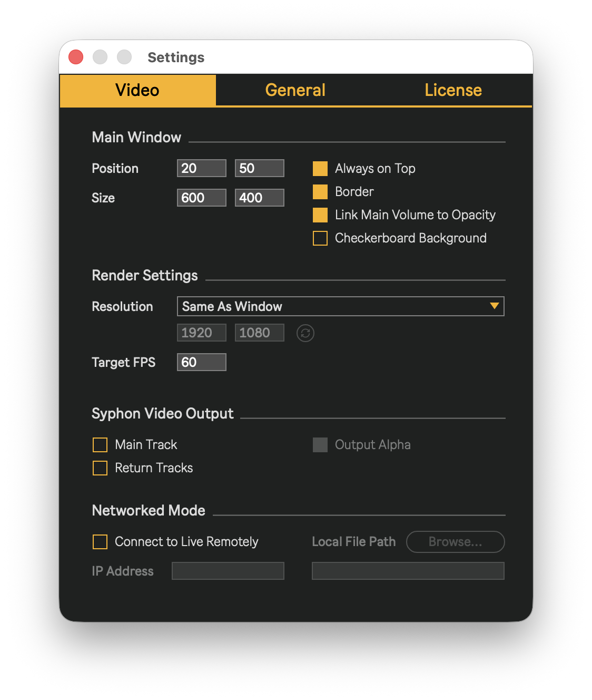
Task: Open the License tab
Action: [x=453, y=90]
